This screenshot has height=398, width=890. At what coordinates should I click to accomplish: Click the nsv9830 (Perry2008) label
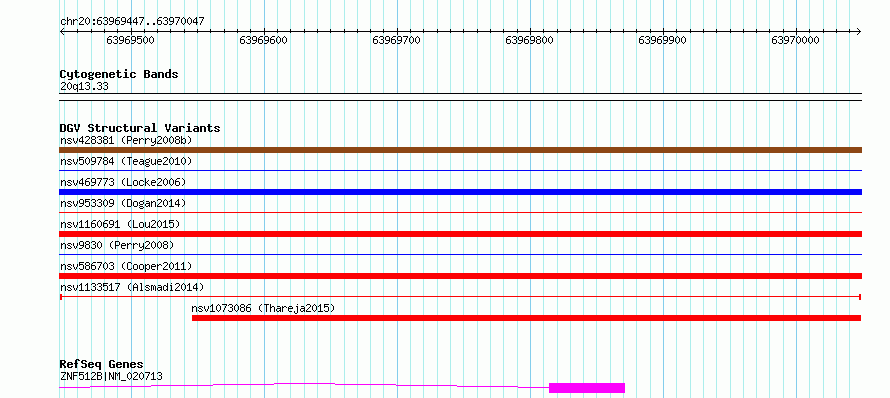point(117,245)
